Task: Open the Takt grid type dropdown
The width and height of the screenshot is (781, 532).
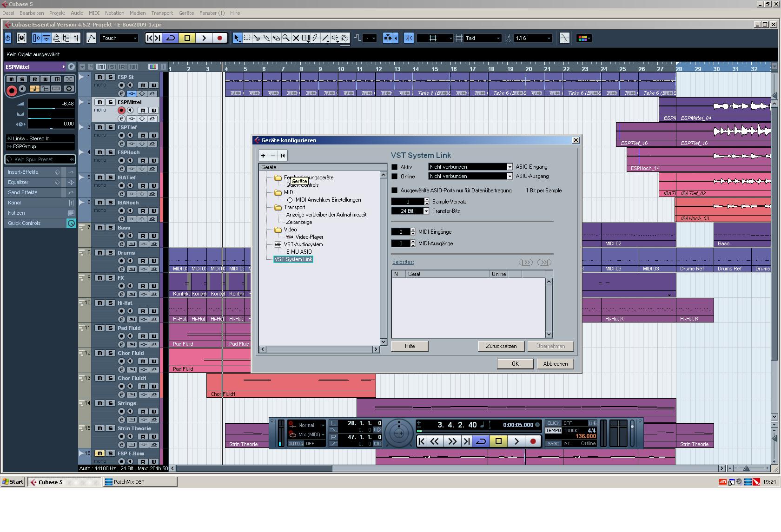Action: tap(482, 38)
